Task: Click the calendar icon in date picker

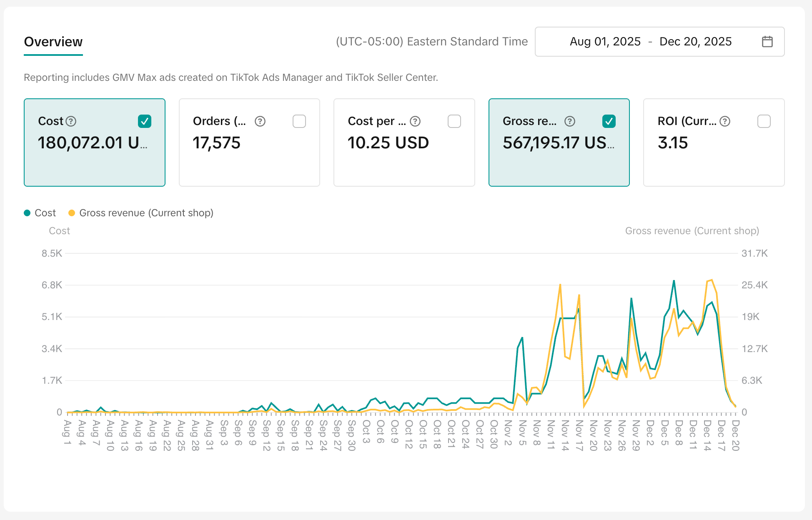Action: pyautogui.click(x=767, y=42)
